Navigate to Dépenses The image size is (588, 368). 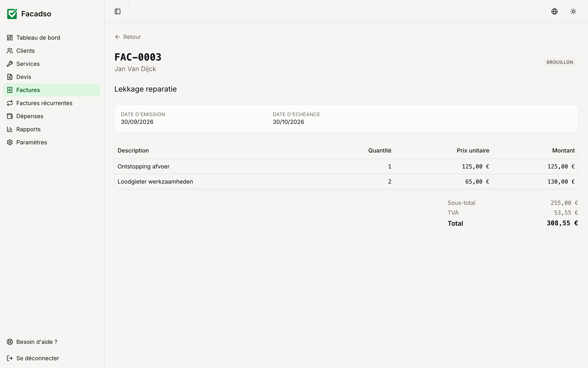pyautogui.click(x=52, y=116)
